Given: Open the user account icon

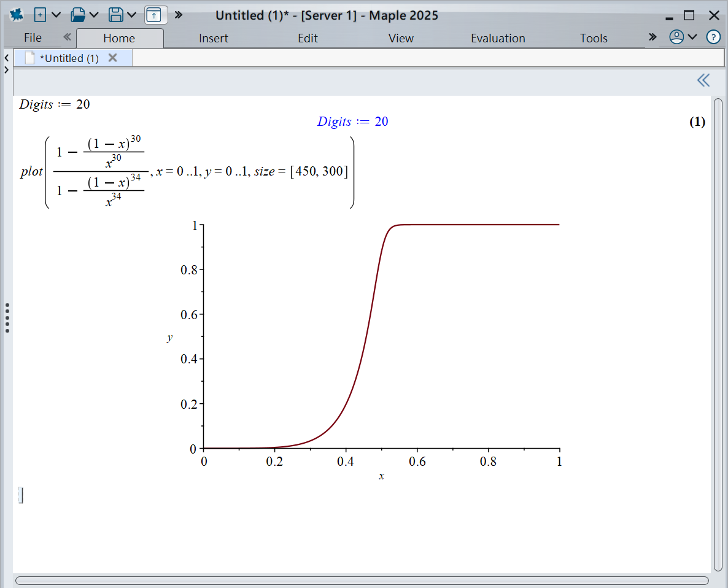Looking at the screenshot, I should point(676,37).
